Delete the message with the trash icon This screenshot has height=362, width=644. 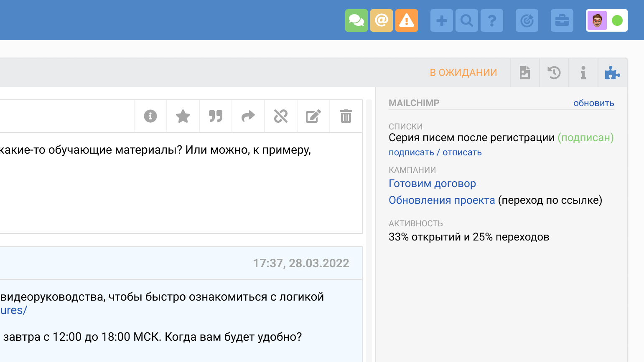346,116
